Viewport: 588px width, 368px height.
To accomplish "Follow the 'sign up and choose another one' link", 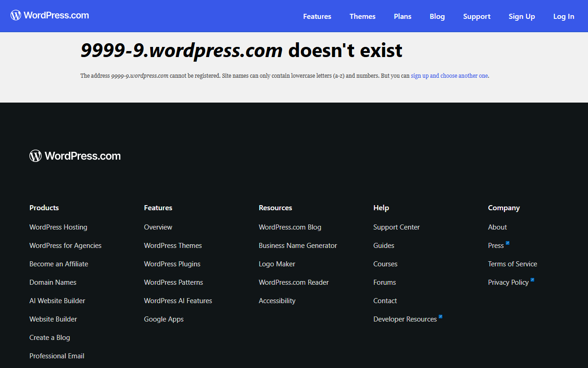I will (x=449, y=76).
